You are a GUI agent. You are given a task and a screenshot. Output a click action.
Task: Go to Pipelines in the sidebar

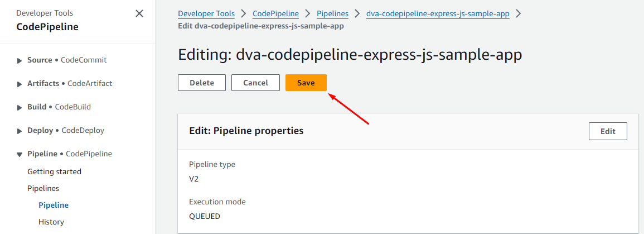pos(43,188)
